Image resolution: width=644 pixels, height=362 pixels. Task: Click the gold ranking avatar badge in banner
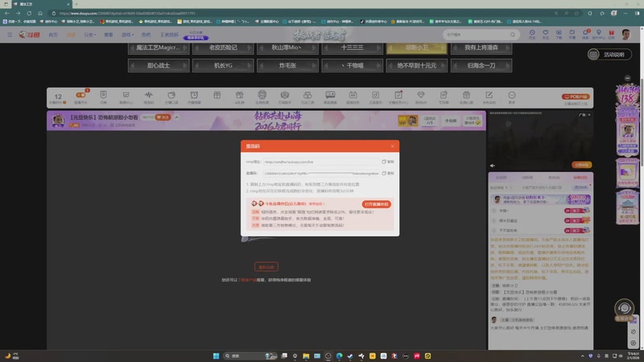click(x=408, y=120)
